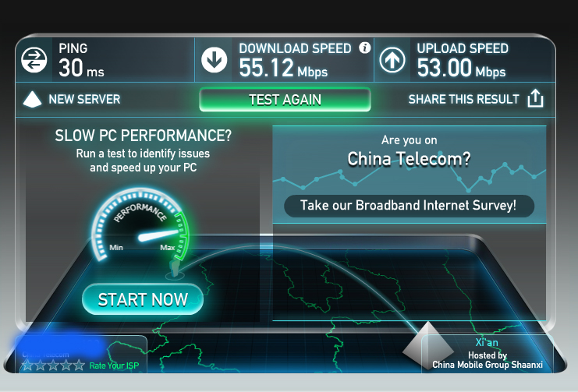Click the upload arrow icon

point(392,60)
